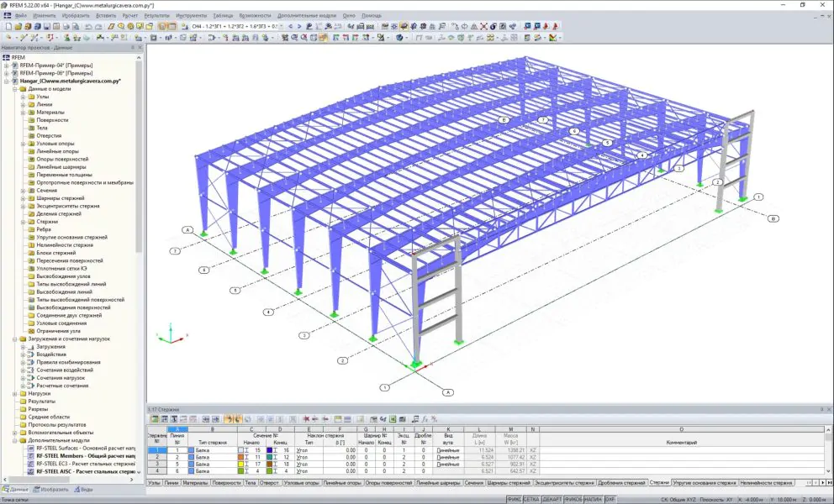Click column M Масса header

point(510,429)
